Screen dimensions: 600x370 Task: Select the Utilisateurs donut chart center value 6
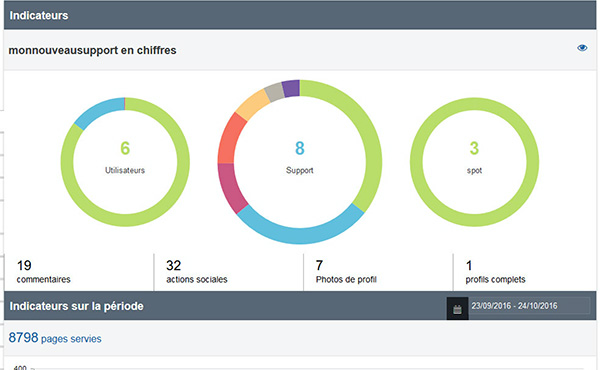[125, 148]
